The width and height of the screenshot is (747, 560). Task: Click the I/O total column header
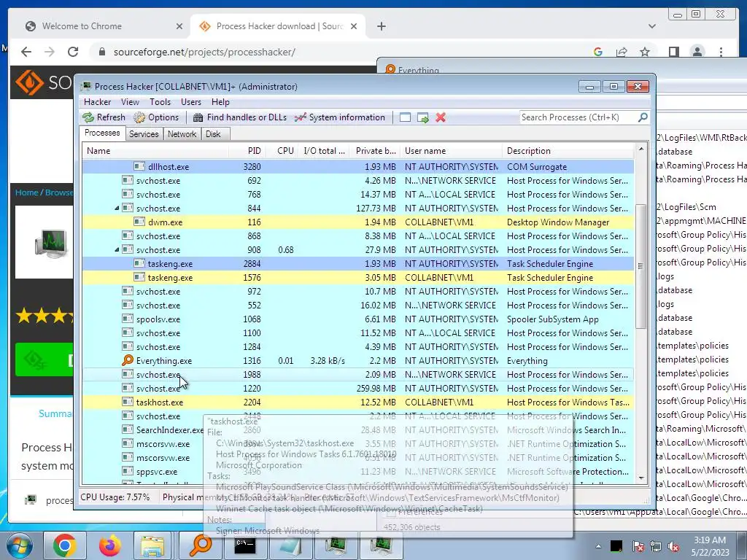tap(324, 151)
